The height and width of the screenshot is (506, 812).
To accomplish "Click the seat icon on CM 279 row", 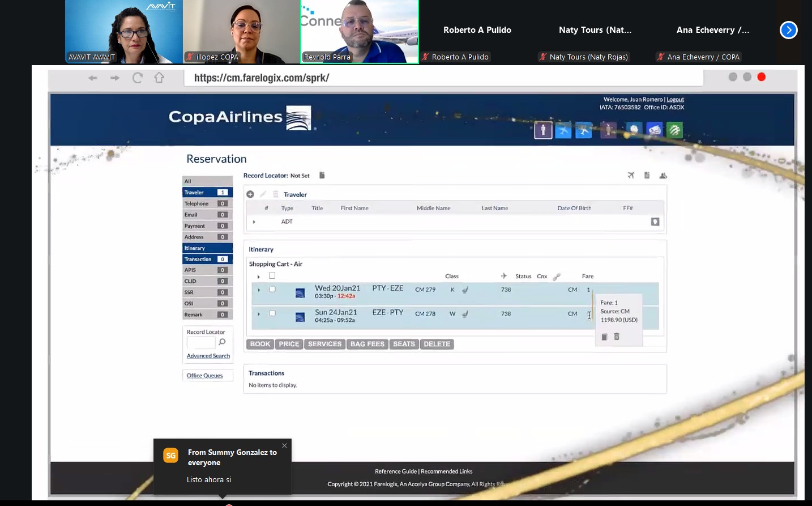I will pos(465,290).
